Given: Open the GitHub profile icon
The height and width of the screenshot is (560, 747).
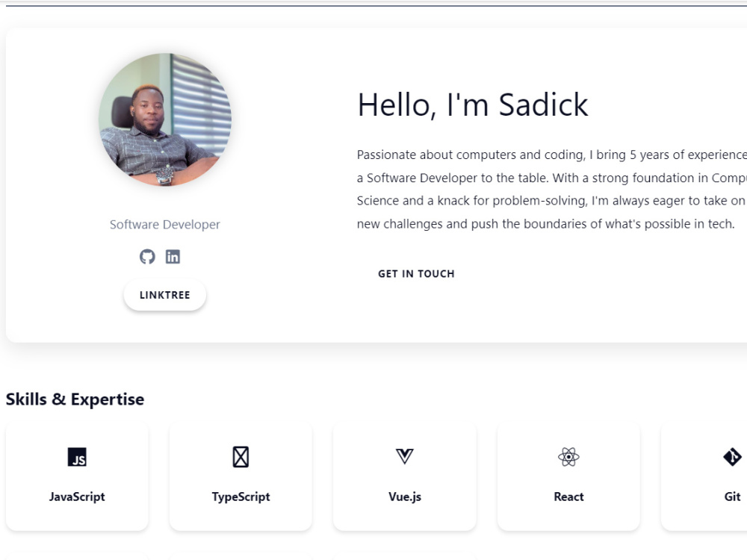Looking at the screenshot, I should pos(147,257).
